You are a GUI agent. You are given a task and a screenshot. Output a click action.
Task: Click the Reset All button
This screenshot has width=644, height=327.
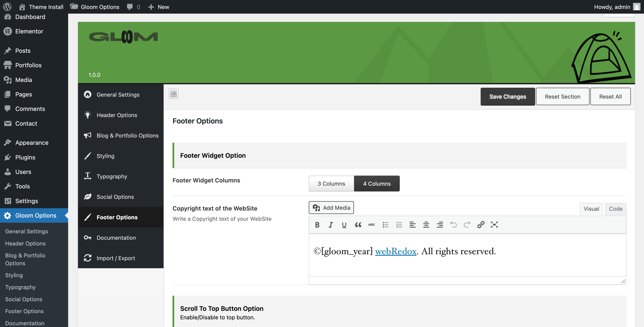click(x=610, y=97)
